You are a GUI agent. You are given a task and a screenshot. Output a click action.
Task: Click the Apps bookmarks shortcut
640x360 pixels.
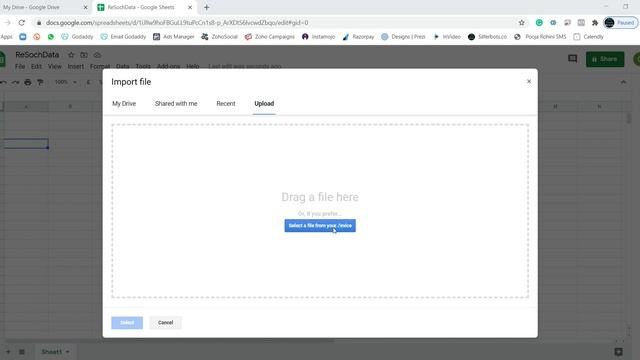[x=7, y=37]
